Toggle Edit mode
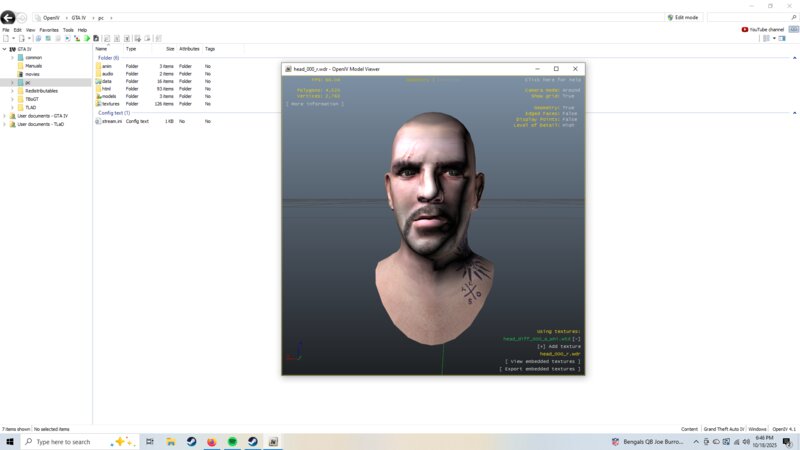The width and height of the screenshot is (800, 450). (683, 17)
